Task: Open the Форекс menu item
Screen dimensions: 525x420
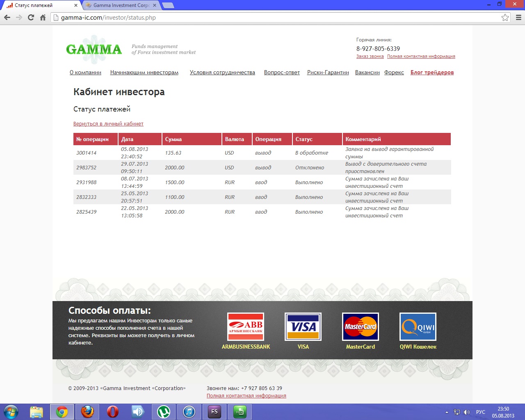Action: click(x=394, y=73)
